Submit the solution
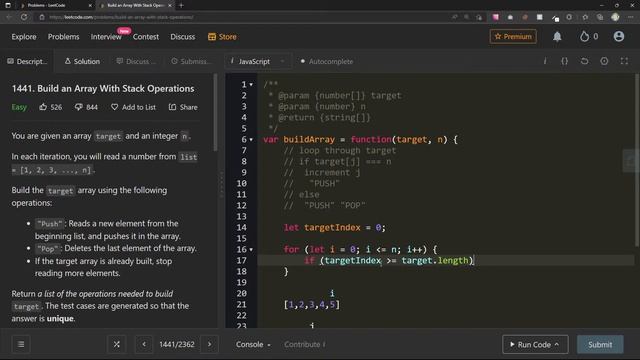Image resolution: width=640 pixels, height=360 pixels. 600,344
